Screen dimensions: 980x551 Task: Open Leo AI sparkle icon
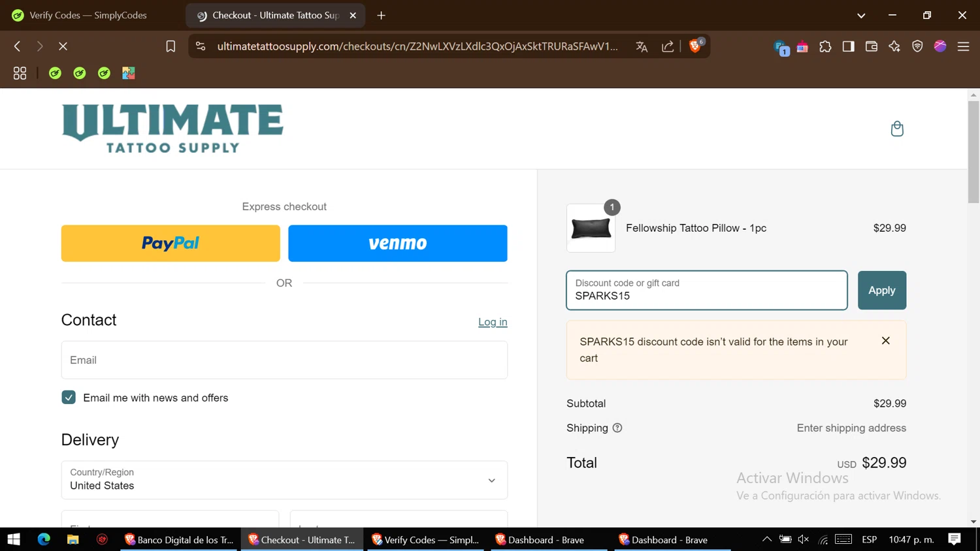[x=894, y=46]
